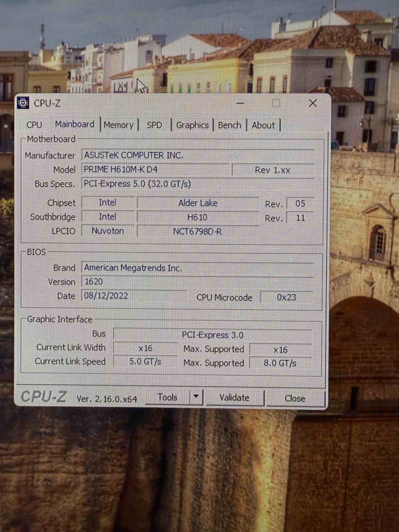Show the About tab
The height and width of the screenshot is (532, 399).
point(263,125)
